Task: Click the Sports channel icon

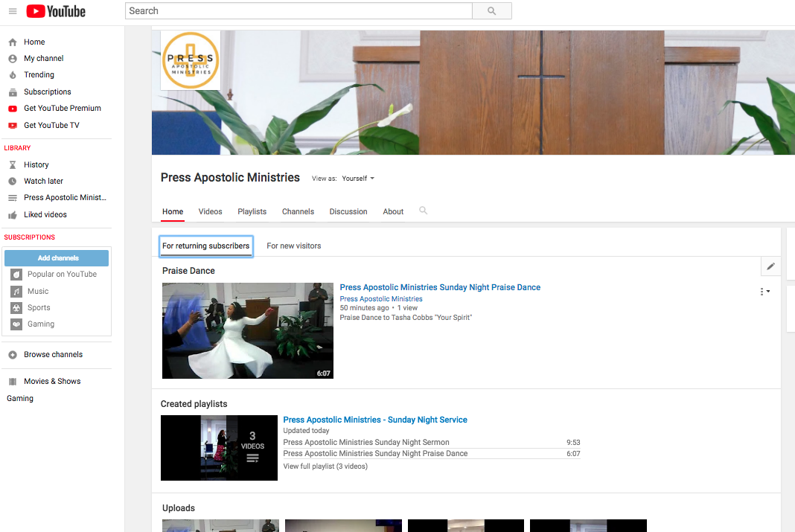Action: coord(16,307)
